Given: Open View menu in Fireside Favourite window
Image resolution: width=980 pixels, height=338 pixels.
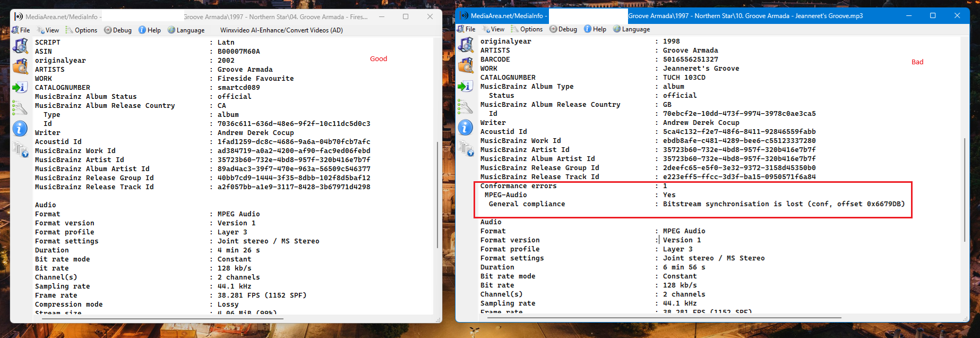Looking at the screenshot, I should click(x=48, y=30).
